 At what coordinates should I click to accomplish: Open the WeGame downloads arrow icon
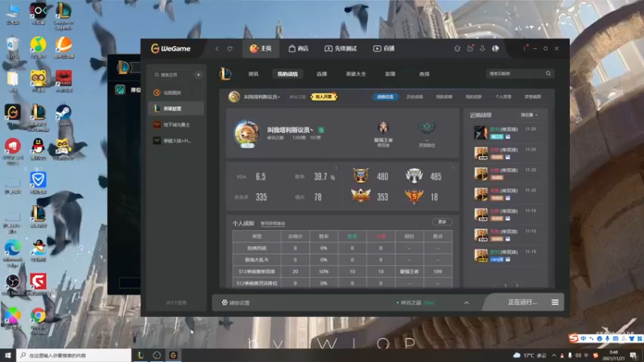point(482,48)
